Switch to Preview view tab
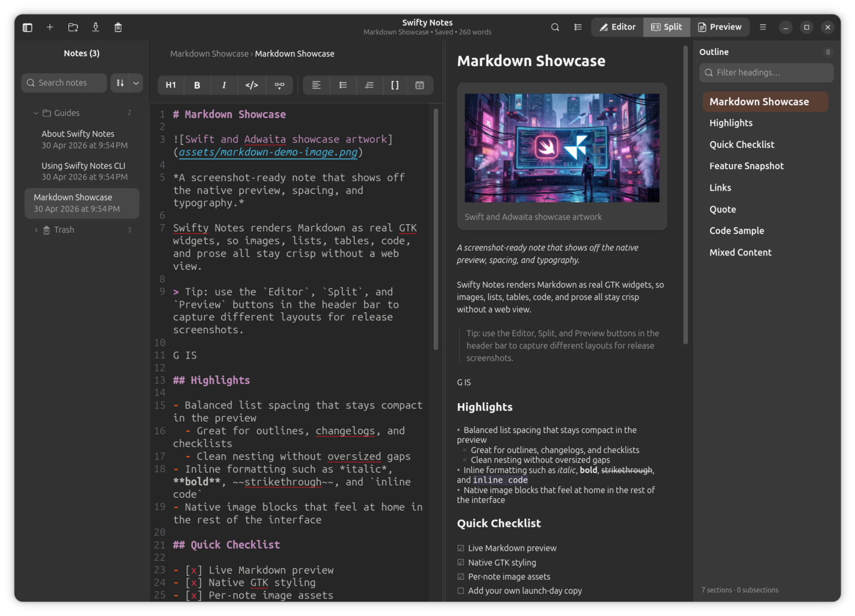This screenshot has height=616, width=855. (719, 27)
